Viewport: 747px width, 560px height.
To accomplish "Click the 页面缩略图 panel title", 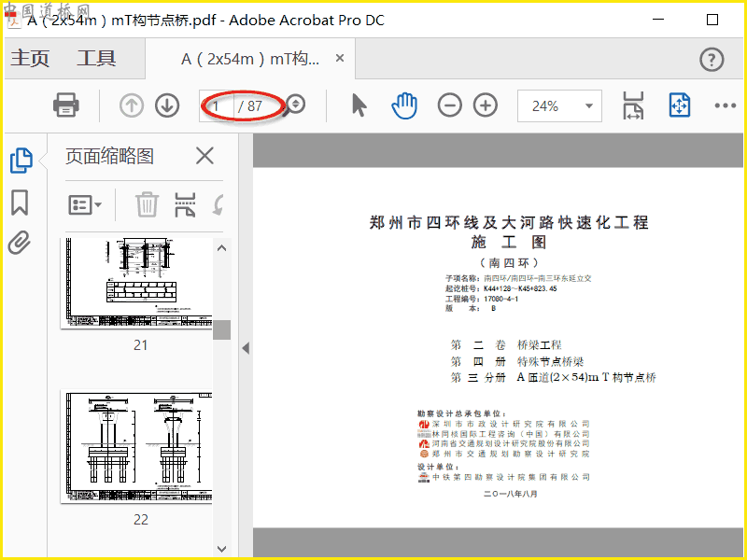I will (x=109, y=156).
